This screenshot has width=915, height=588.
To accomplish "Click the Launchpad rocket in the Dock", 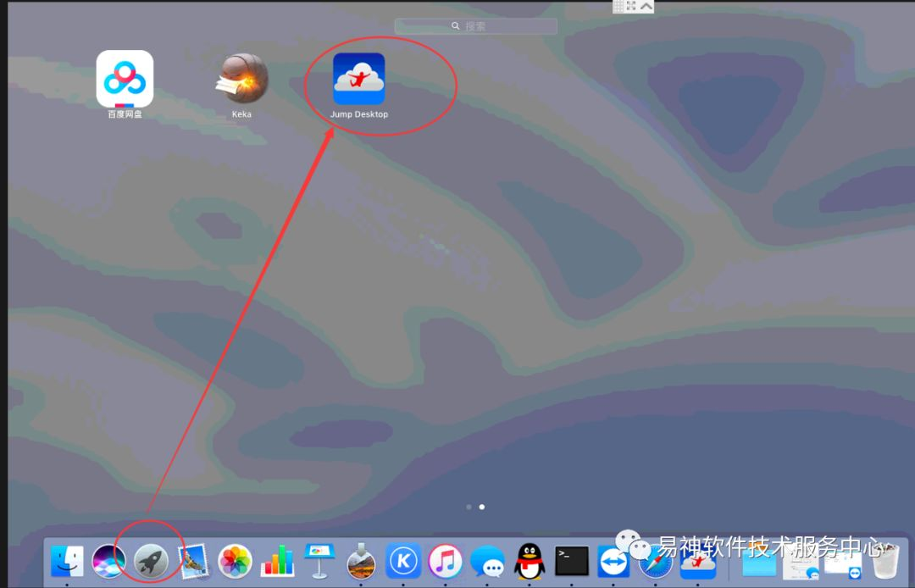I will pyautogui.click(x=151, y=561).
